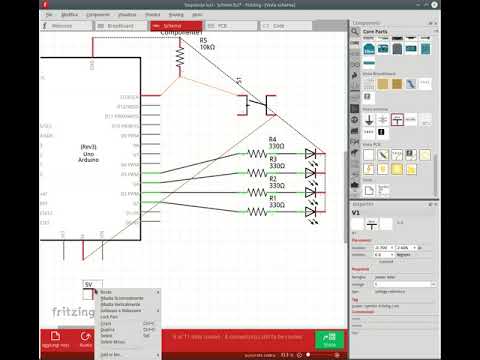480x360 pixels.
Task: Open the Welcome view tab
Action: pyautogui.click(x=66, y=26)
